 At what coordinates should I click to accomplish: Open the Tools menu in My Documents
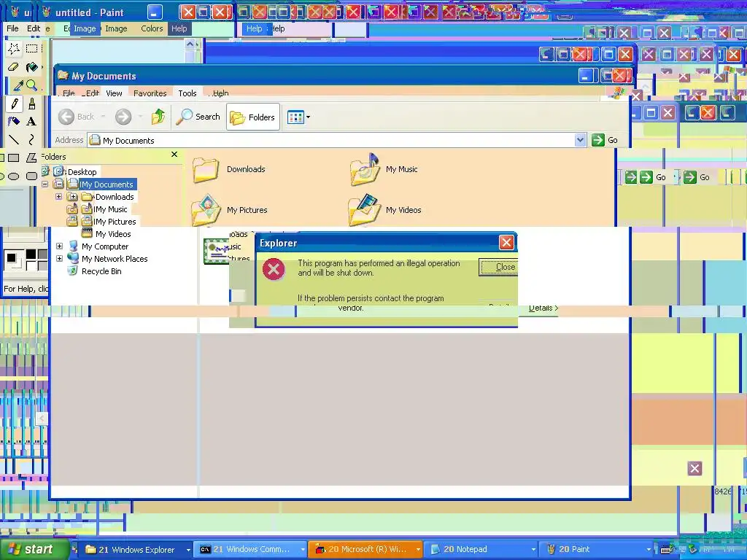pyautogui.click(x=187, y=93)
